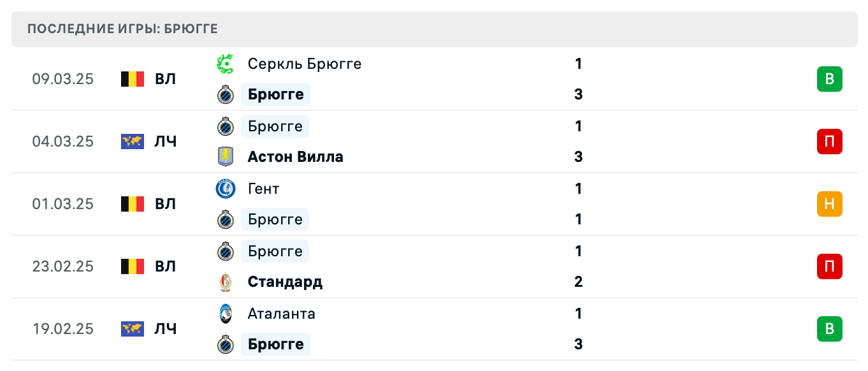Click the green В badge for Atalanta match
This screenshot has height=371, width=868.
829,329
